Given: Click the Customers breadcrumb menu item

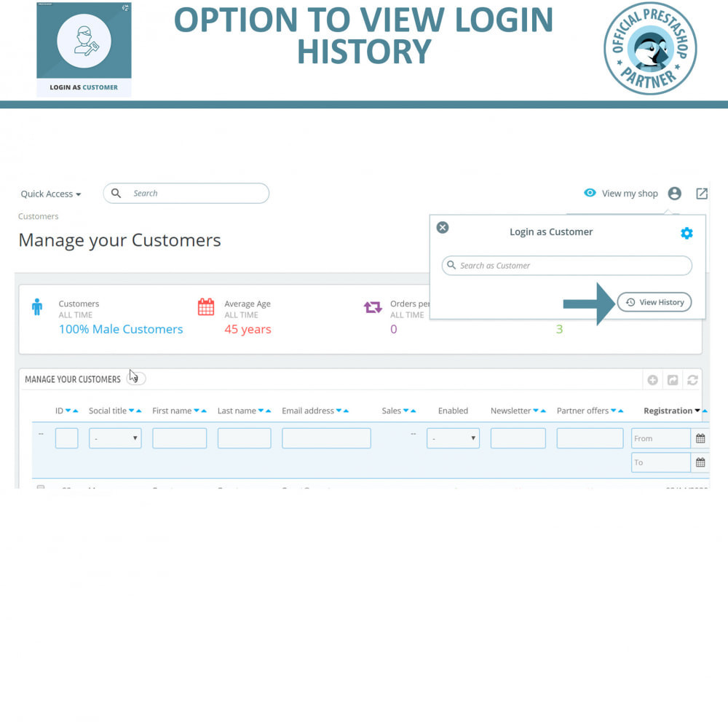Looking at the screenshot, I should 38,216.
